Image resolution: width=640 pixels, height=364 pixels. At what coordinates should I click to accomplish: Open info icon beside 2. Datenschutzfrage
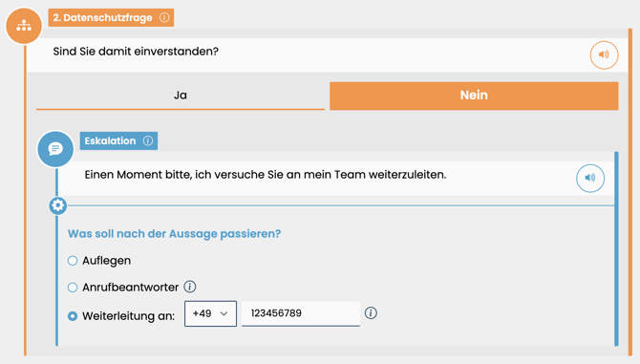pos(164,17)
